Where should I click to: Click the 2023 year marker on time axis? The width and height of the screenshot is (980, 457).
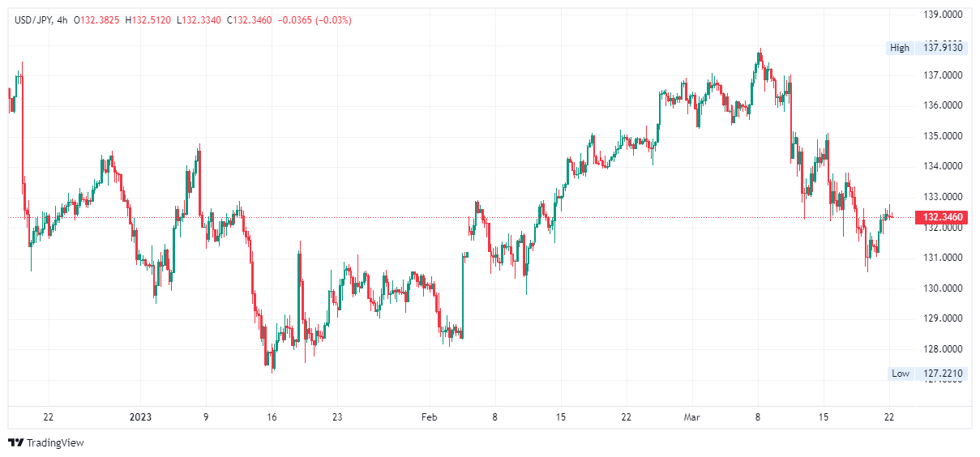pyautogui.click(x=141, y=417)
